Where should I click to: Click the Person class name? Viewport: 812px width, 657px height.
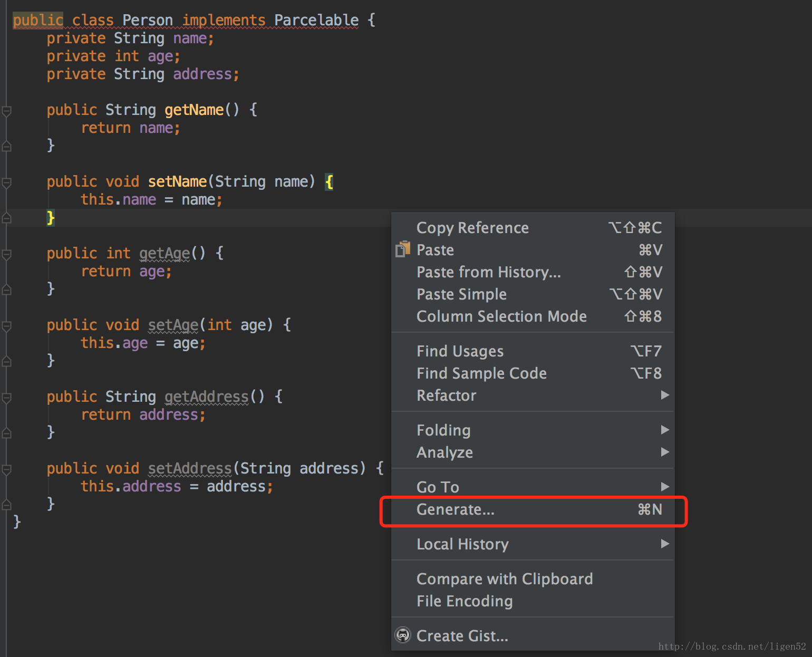point(148,20)
